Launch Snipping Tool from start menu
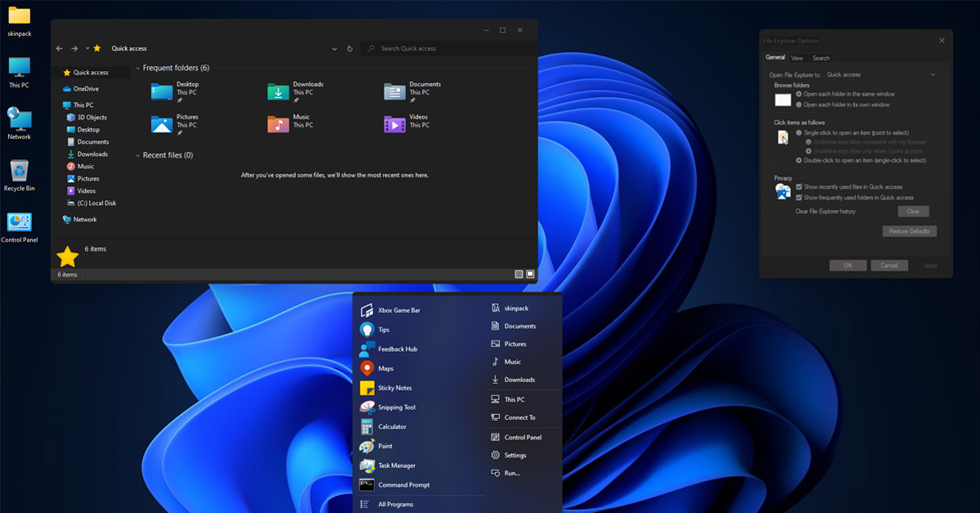This screenshot has width=980, height=513. [x=396, y=408]
